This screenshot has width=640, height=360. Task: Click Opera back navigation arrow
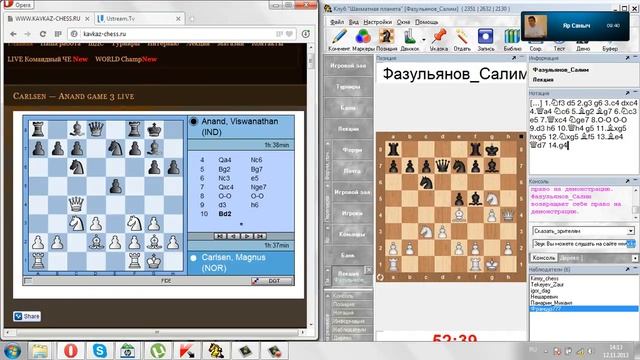pos(13,34)
